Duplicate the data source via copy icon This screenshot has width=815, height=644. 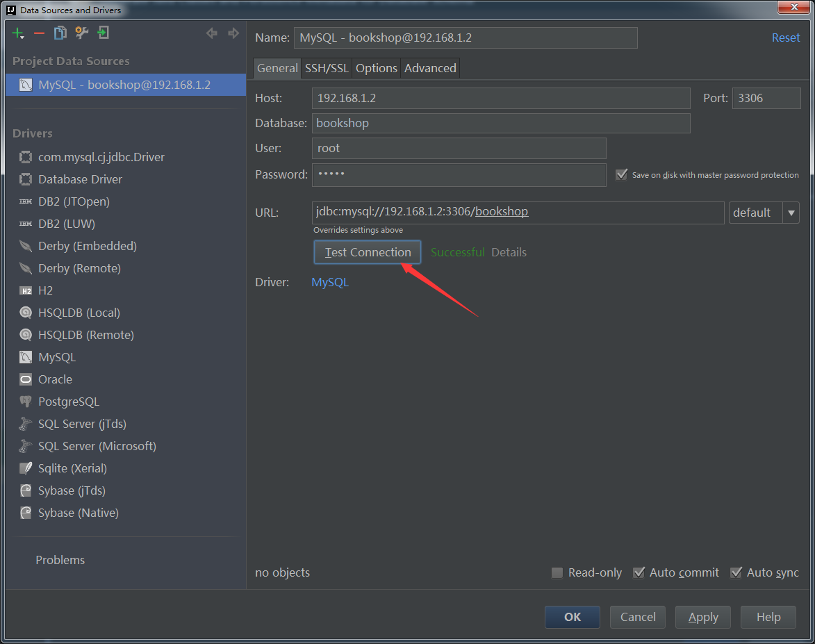[60, 33]
